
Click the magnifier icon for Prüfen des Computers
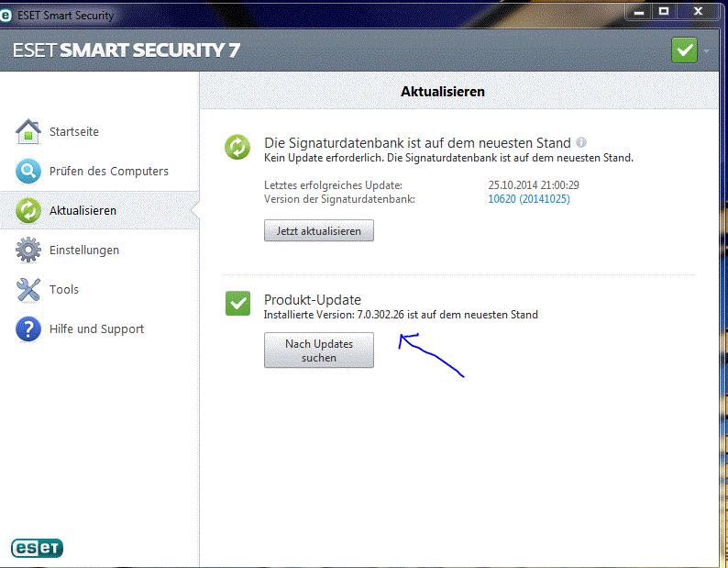click(x=28, y=172)
